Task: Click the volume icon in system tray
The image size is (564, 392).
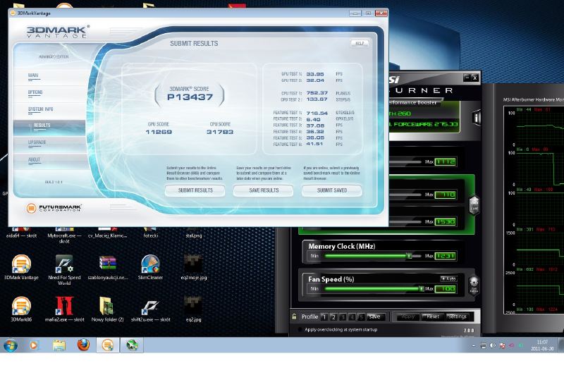Action: tap(493, 345)
